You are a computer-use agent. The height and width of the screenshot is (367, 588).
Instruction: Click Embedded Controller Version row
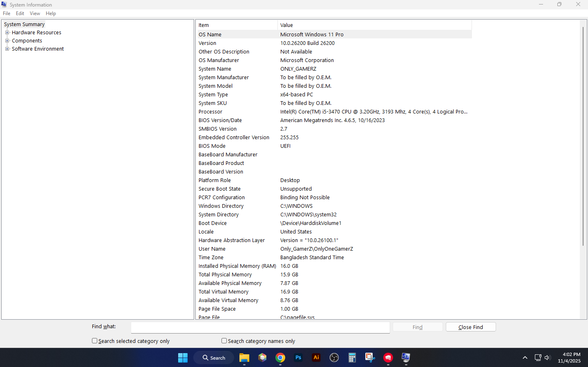click(334, 138)
